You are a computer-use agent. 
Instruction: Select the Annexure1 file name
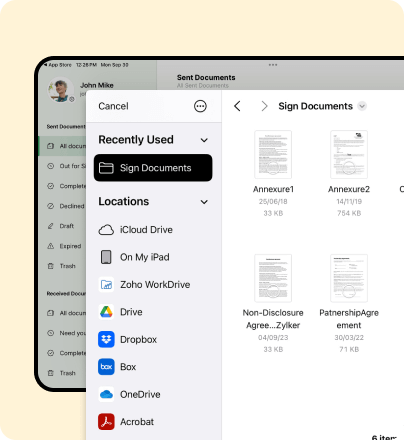pos(273,189)
